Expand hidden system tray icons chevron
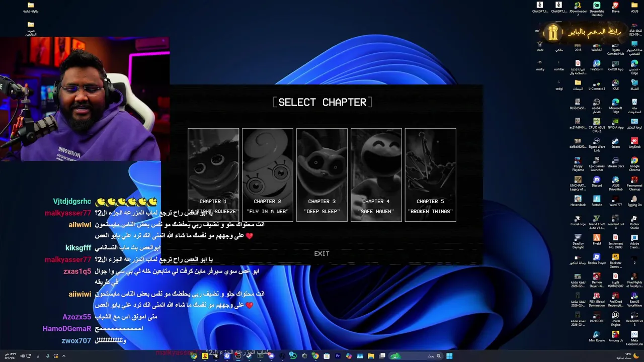The width and height of the screenshot is (644, 362). click(x=63, y=356)
